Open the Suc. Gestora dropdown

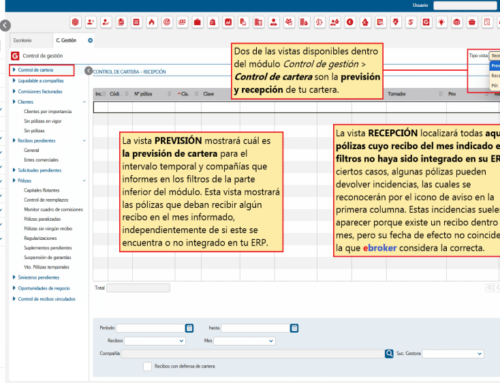(x=453, y=354)
